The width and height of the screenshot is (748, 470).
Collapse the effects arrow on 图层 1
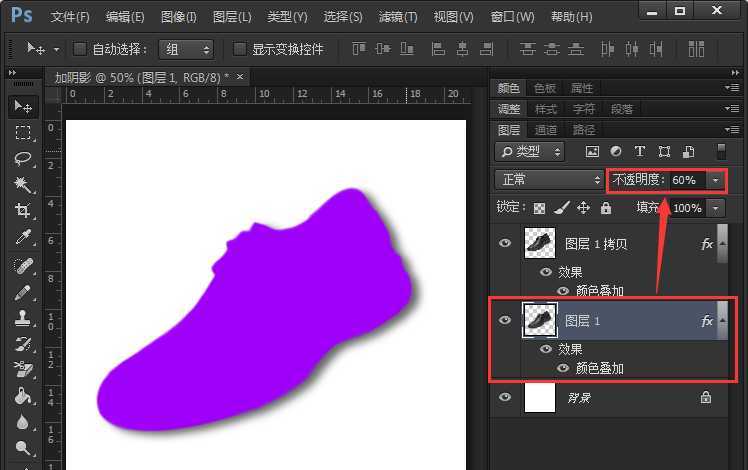[724, 320]
